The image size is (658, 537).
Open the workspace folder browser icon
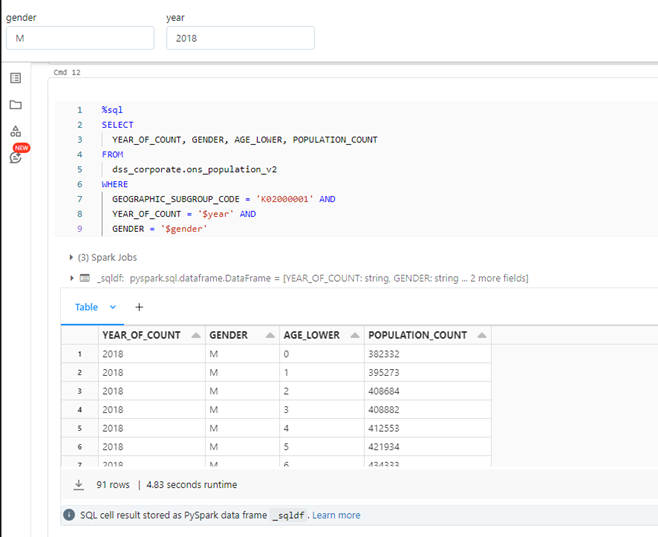pyautogui.click(x=16, y=105)
